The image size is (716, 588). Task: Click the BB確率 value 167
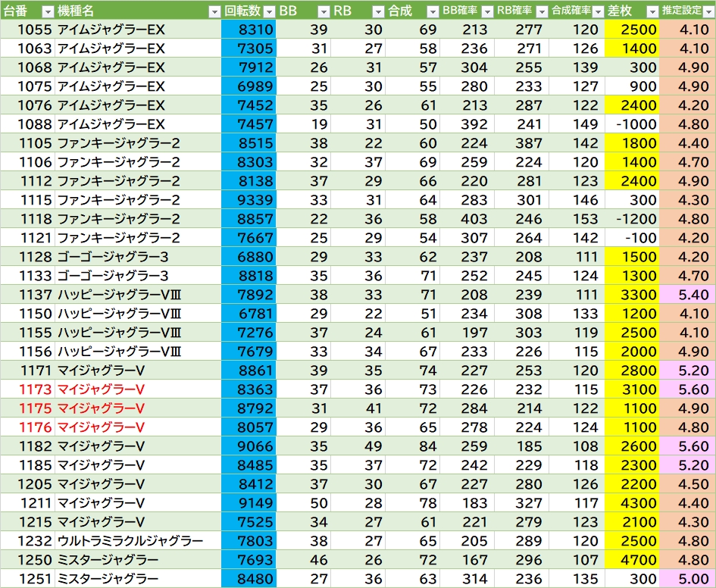[x=474, y=560]
